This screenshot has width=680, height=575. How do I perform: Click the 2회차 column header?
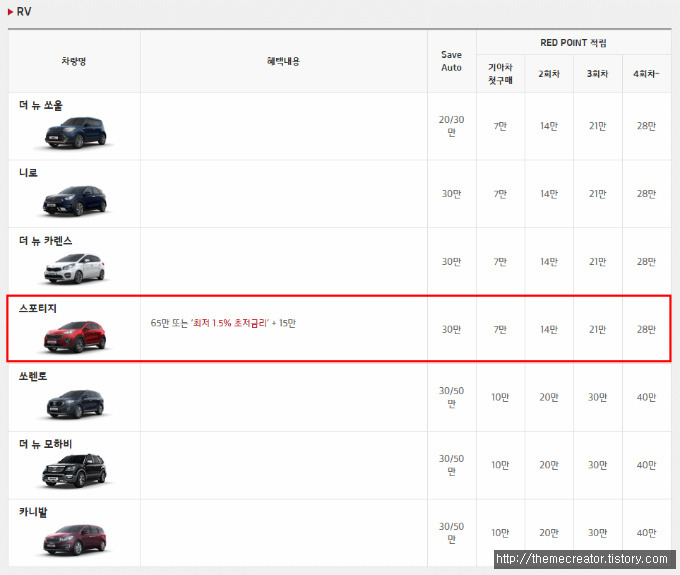[549, 74]
